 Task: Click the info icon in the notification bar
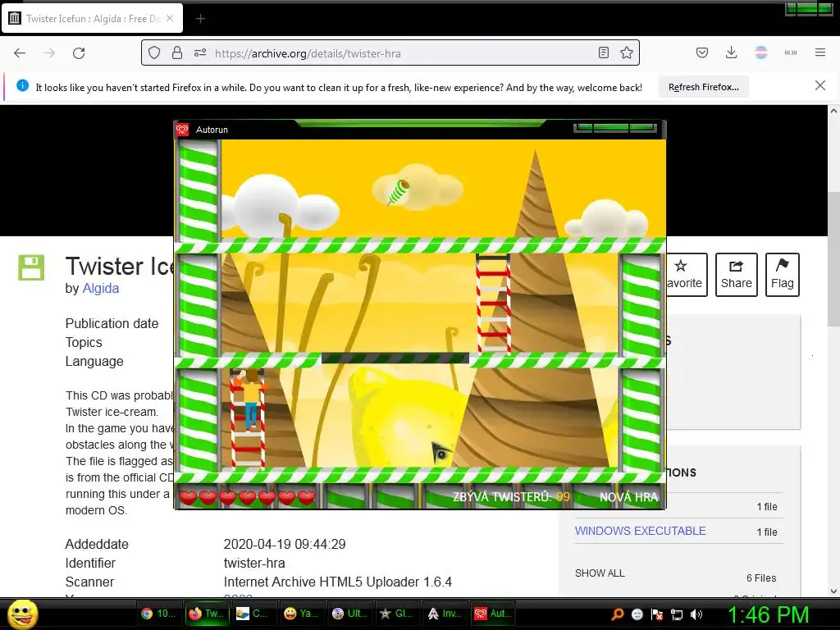(x=22, y=85)
